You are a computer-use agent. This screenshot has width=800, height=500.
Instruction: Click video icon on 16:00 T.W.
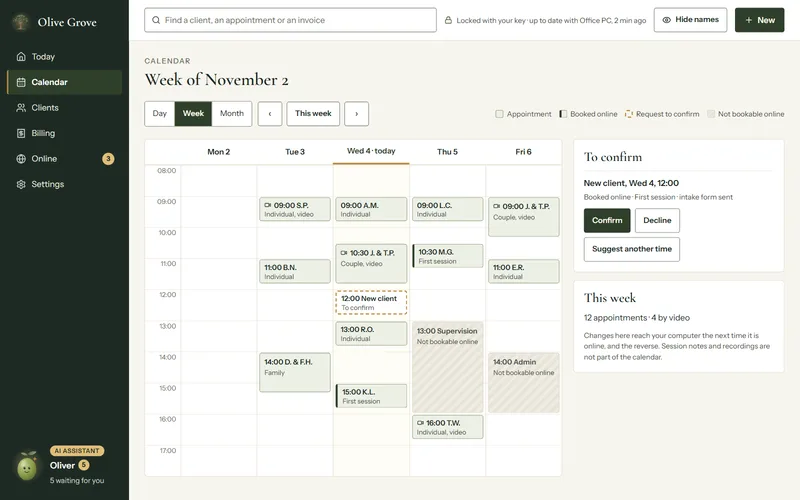pyautogui.click(x=420, y=423)
